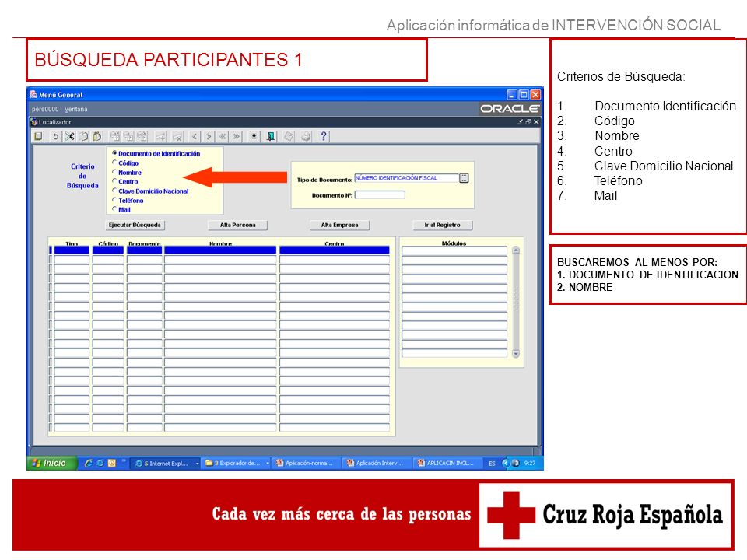Click the Cancel Query toolbar icon
Image resolution: width=747 pixels, height=560 pixels.
[x=142, y=137]
